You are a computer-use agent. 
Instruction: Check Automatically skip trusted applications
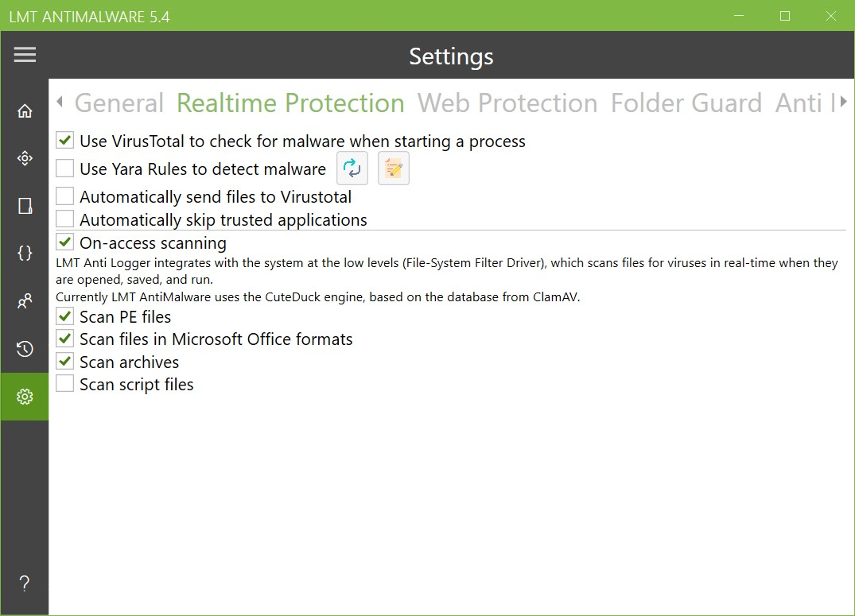pos(65,219)
